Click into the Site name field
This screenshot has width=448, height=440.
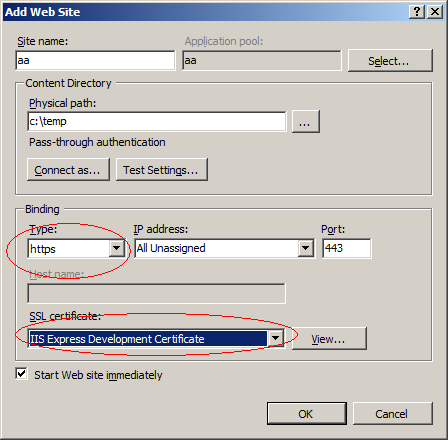(x=95, y=61)
